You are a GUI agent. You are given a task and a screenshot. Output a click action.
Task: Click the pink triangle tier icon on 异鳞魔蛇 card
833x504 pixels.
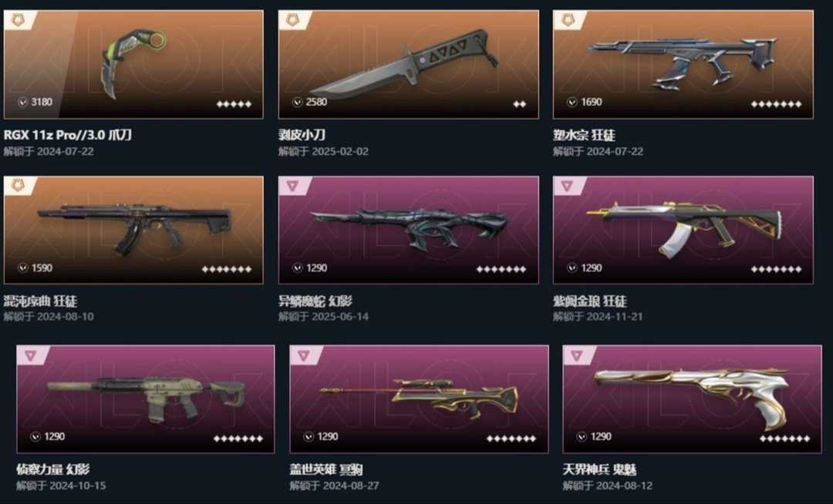click(293, 186)
